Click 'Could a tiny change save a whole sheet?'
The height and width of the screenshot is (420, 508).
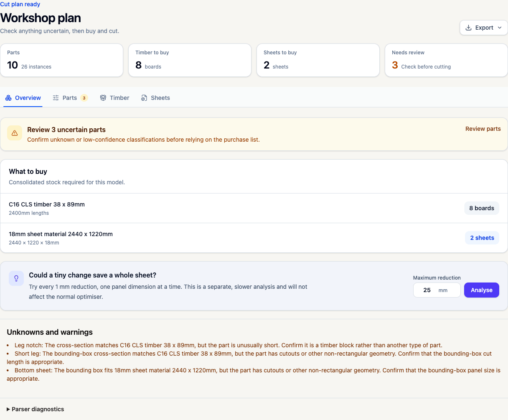click(92, 275)
